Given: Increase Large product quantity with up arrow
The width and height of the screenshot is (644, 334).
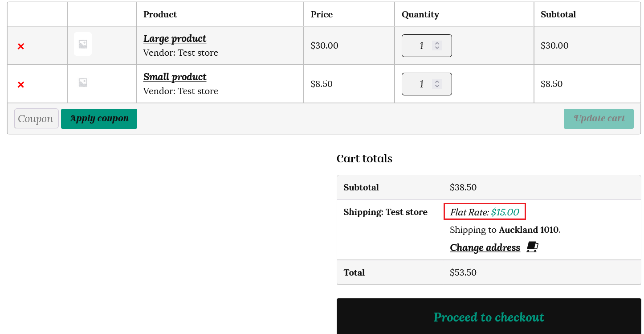Looking at the screenshot, I should [437, 43].
